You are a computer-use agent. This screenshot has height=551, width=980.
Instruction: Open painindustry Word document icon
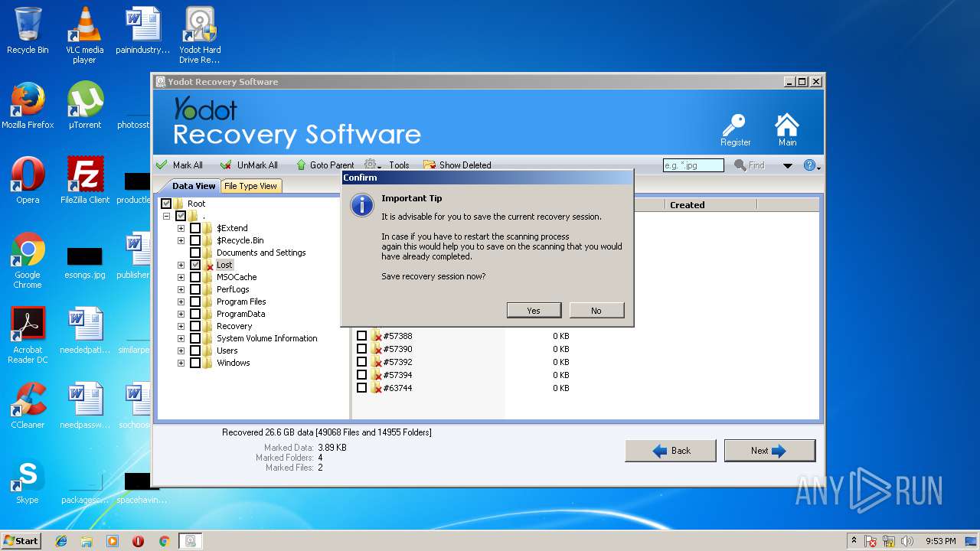(x=142, y=31)
